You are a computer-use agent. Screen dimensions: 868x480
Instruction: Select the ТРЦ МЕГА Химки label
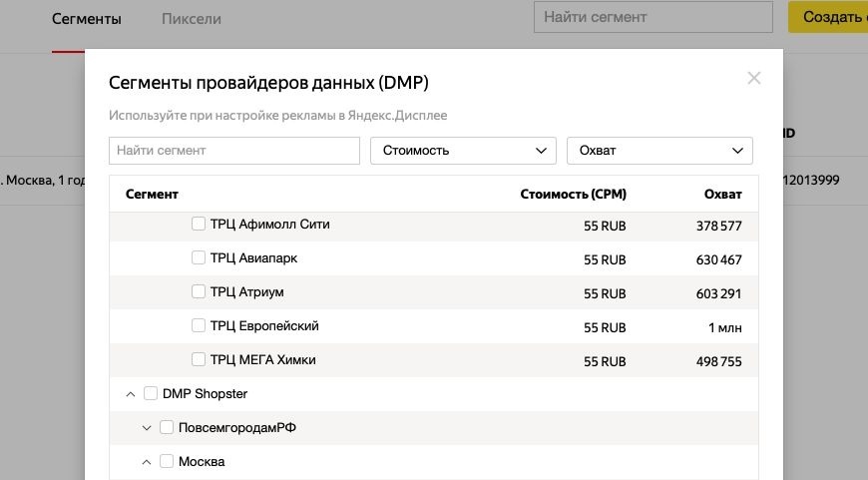coord(262,360)
